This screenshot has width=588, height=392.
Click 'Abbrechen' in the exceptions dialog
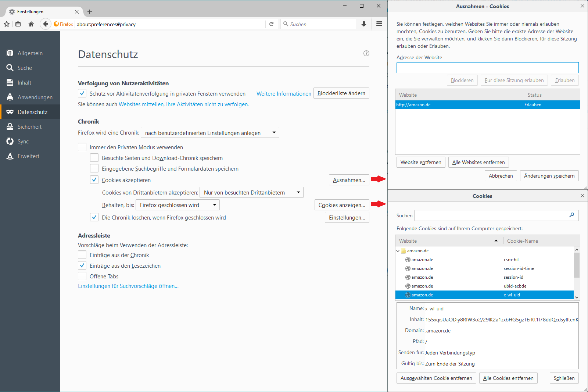pos(501,176)
